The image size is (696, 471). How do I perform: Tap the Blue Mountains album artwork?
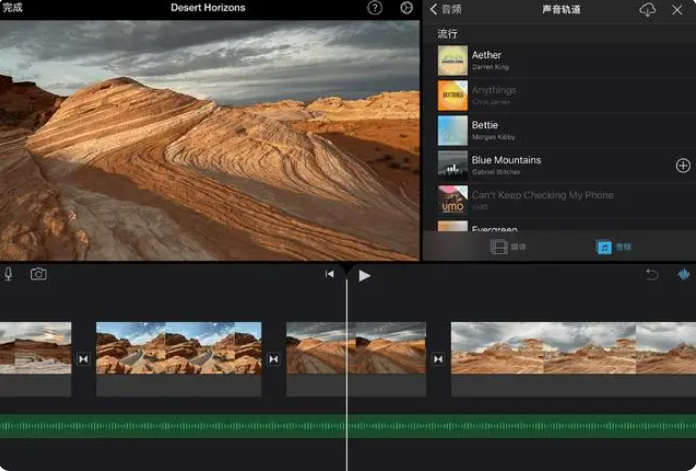click(453, 166)
